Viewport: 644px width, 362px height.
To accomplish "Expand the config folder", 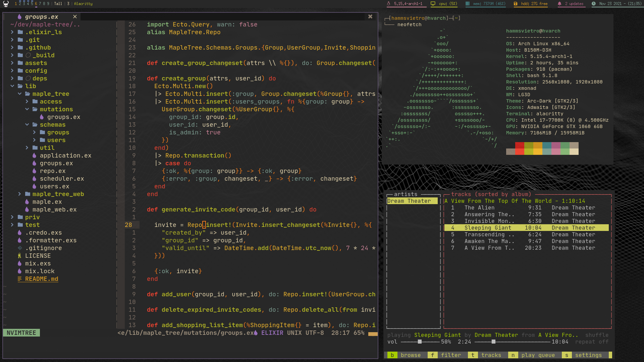I will click(x=12, y=71).
